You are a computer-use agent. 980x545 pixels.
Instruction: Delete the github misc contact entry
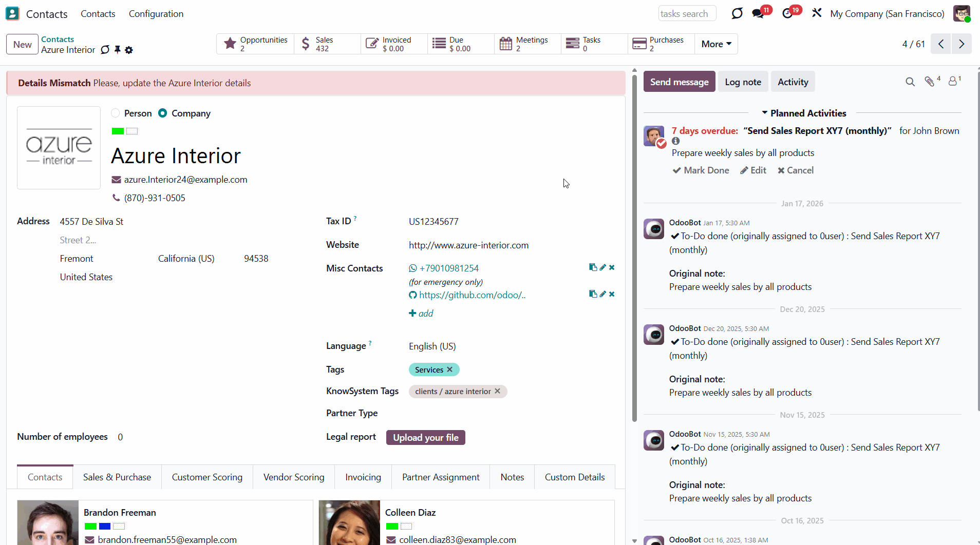tap(612, 294)
